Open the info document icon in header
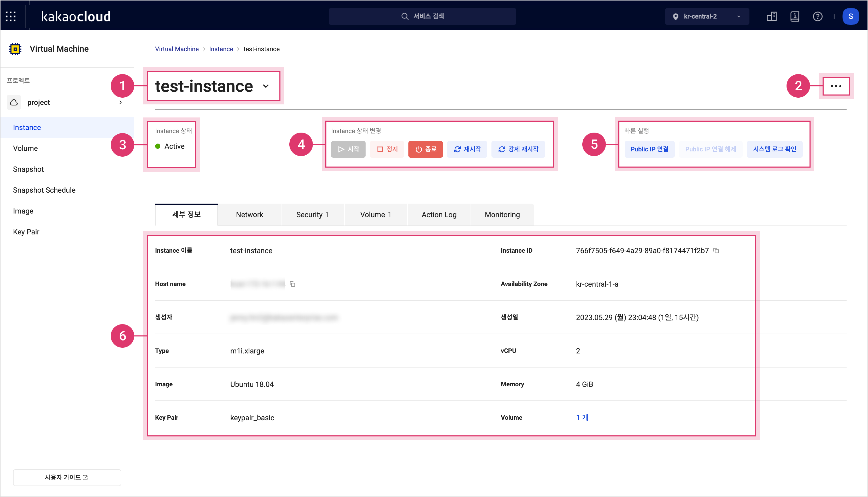 tap(795, 16)
